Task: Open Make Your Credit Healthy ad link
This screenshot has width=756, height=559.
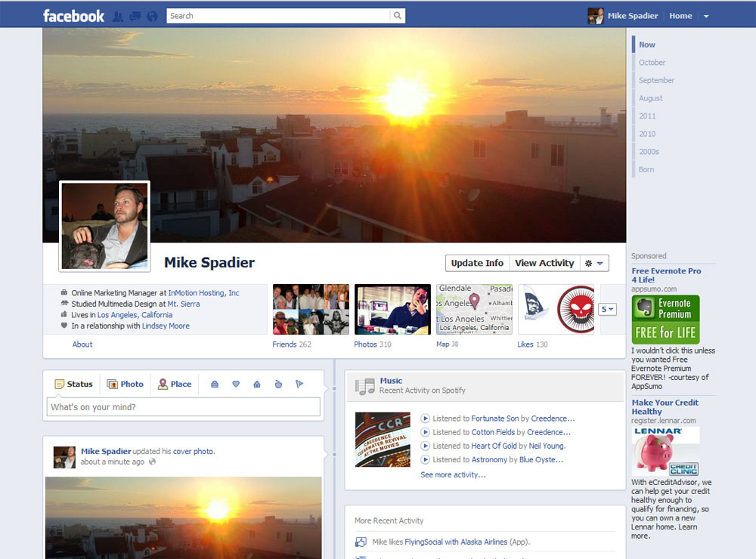Action: click(665, 406)
